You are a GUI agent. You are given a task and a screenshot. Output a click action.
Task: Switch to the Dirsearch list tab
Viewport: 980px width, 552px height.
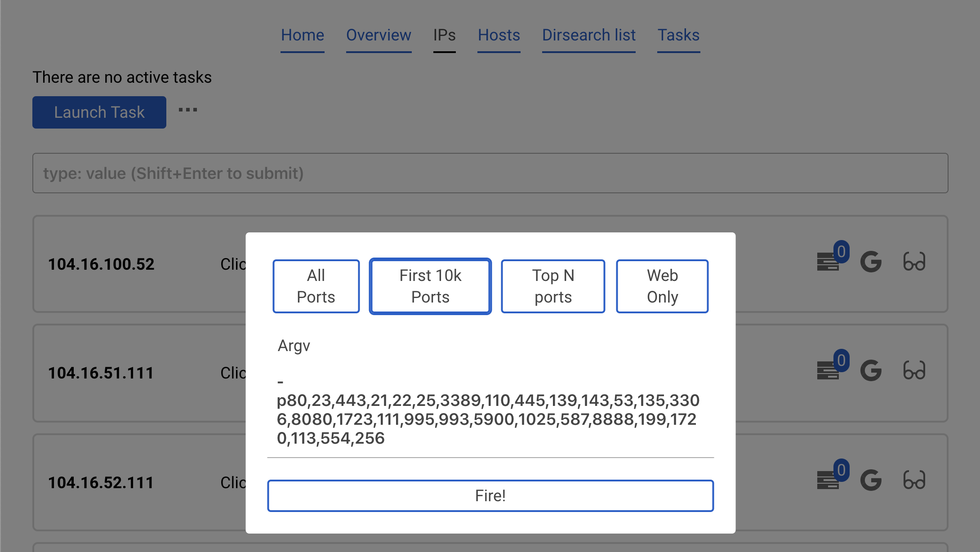tap(588, 35)
